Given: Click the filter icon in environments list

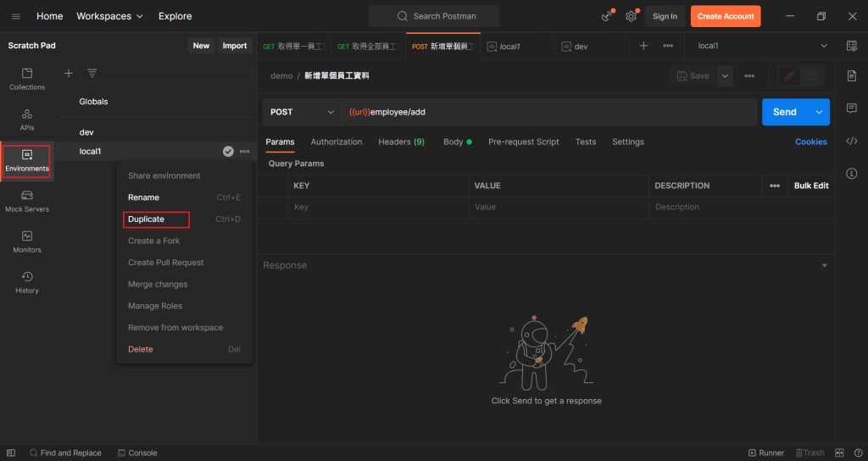Looking at the screenshot, I should pyautogui.click(x=92, y=73).
